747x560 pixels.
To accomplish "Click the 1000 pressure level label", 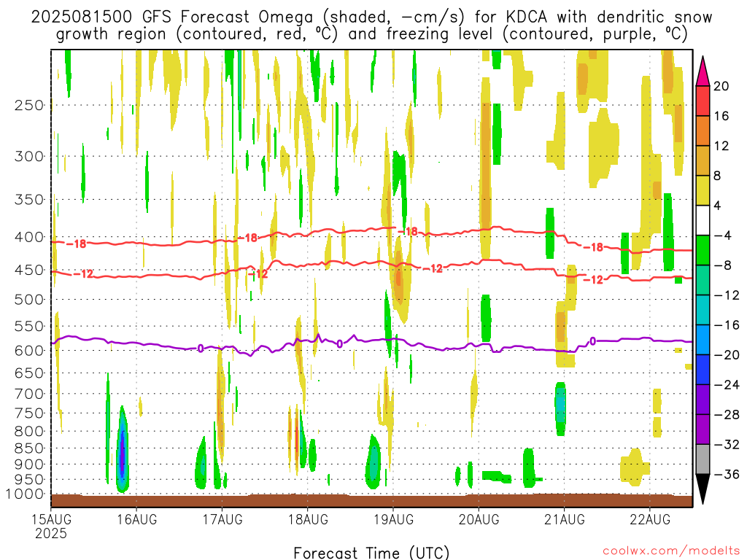I will 25,494.
